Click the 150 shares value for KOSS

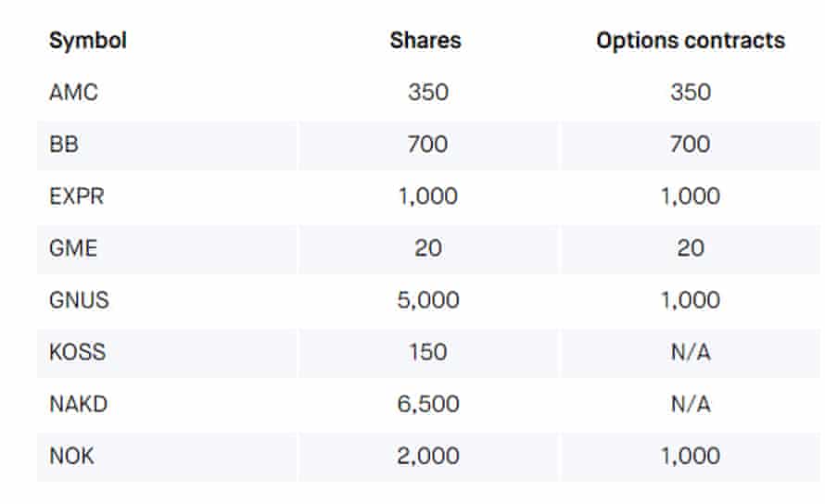coord(427,352)
